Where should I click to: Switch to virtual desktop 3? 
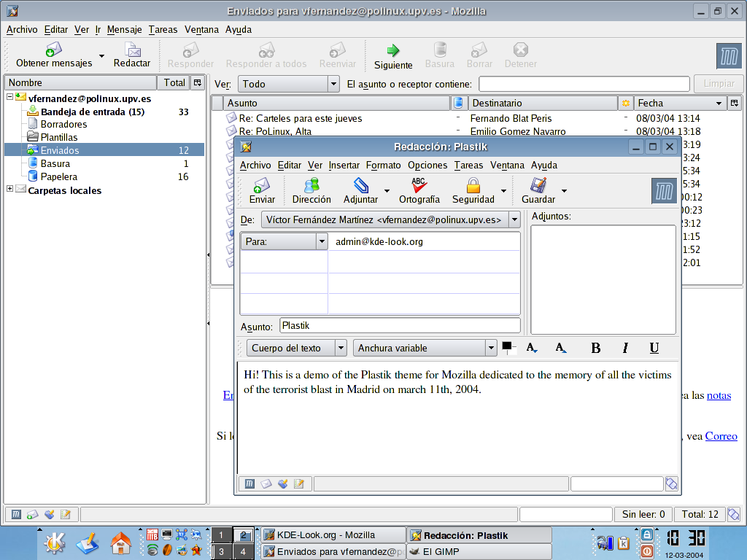(221, 552)
